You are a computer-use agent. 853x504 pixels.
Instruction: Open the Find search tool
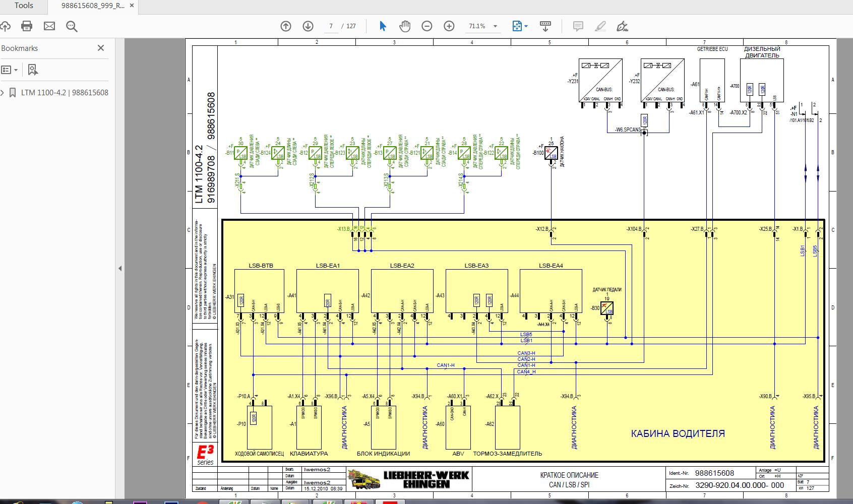click(x=71, y=26)
